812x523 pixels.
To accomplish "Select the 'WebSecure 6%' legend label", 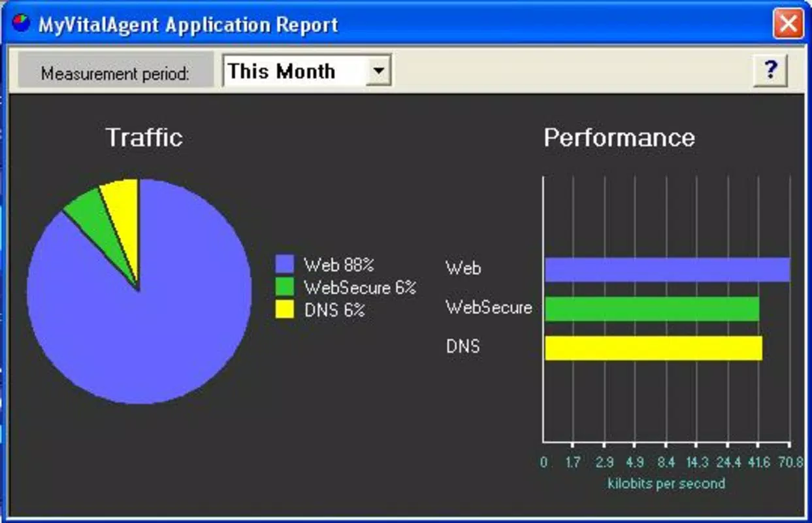I will (x=360, y=287).
